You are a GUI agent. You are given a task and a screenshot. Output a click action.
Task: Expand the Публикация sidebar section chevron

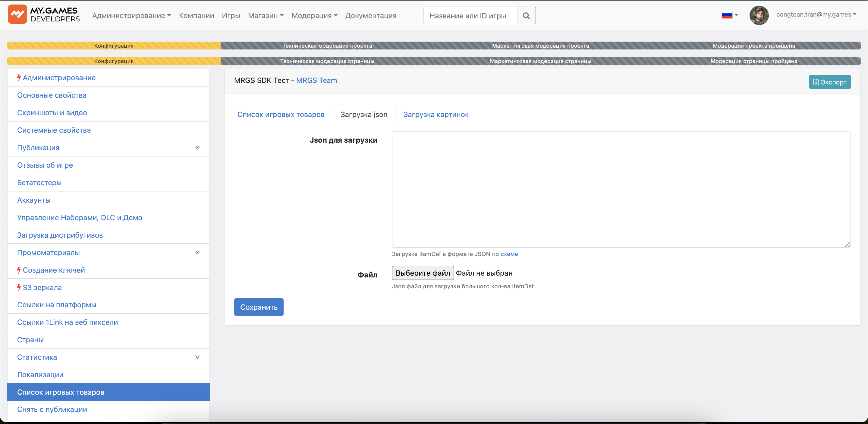[x=197, y=148]
